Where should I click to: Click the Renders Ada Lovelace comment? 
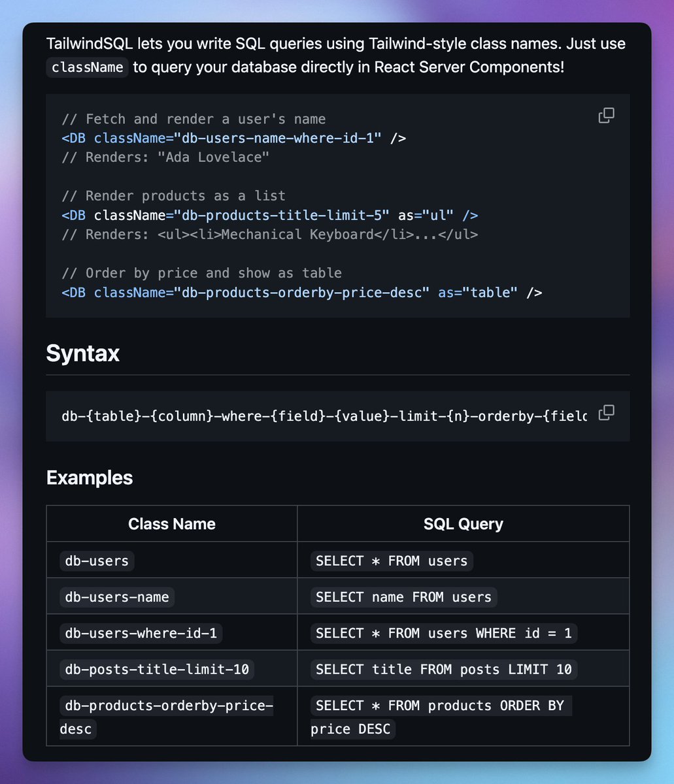(165, 157)
